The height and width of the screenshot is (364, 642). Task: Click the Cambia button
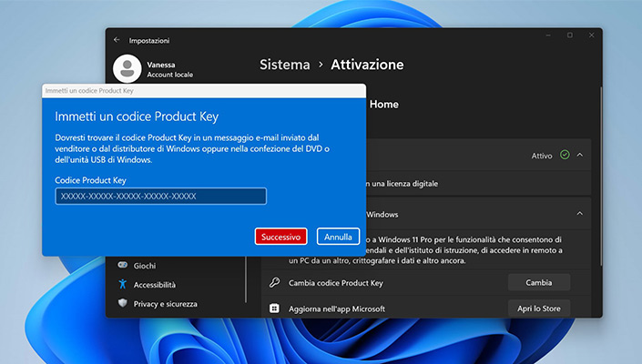coord(538,283)
